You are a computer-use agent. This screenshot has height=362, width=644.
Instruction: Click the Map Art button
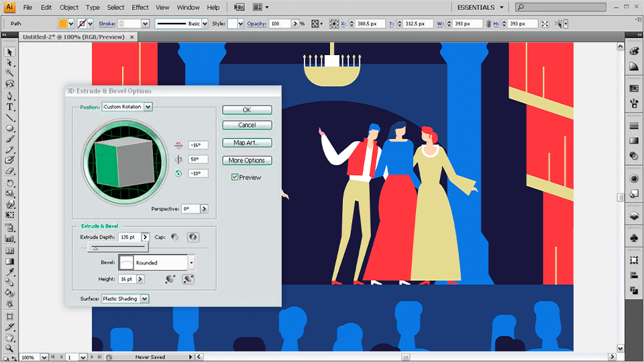(247, 142)
